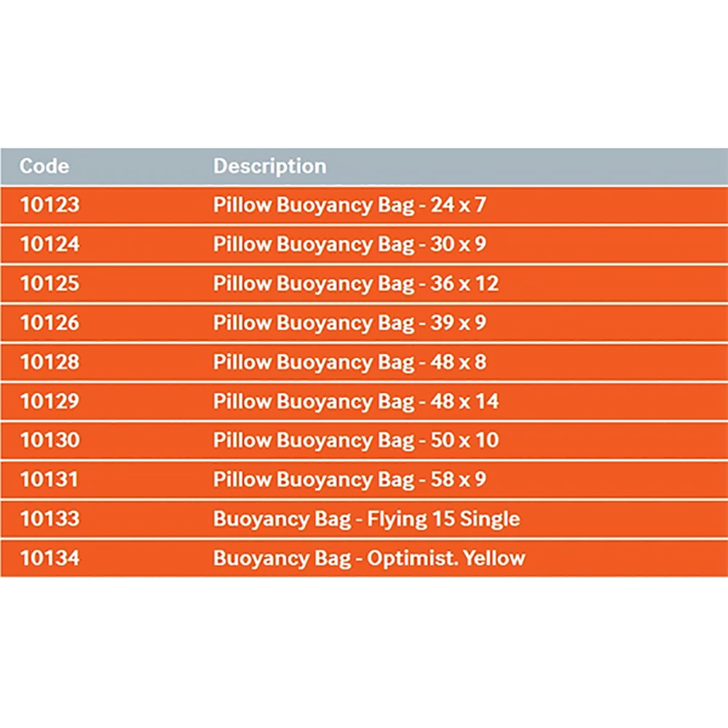Pick Pillow Buoyancy Bag - 50 x 10
The image size is (728, 728).
[x=355, y=440]
